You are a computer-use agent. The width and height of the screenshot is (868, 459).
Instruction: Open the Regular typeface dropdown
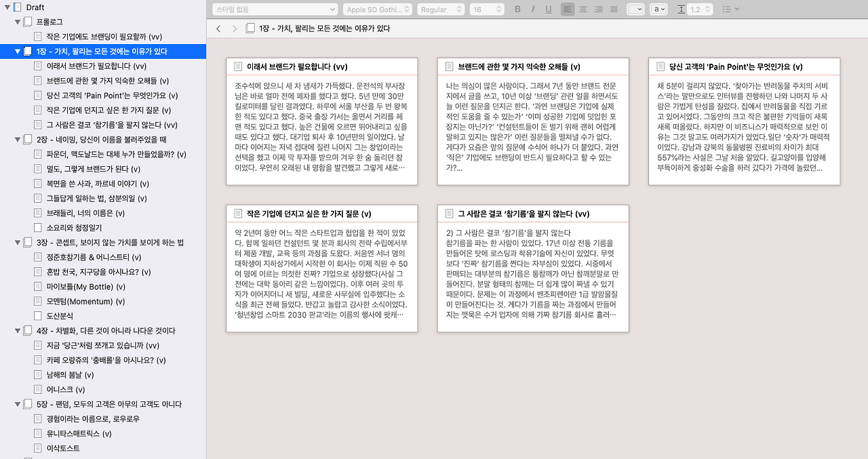(442, 9)
